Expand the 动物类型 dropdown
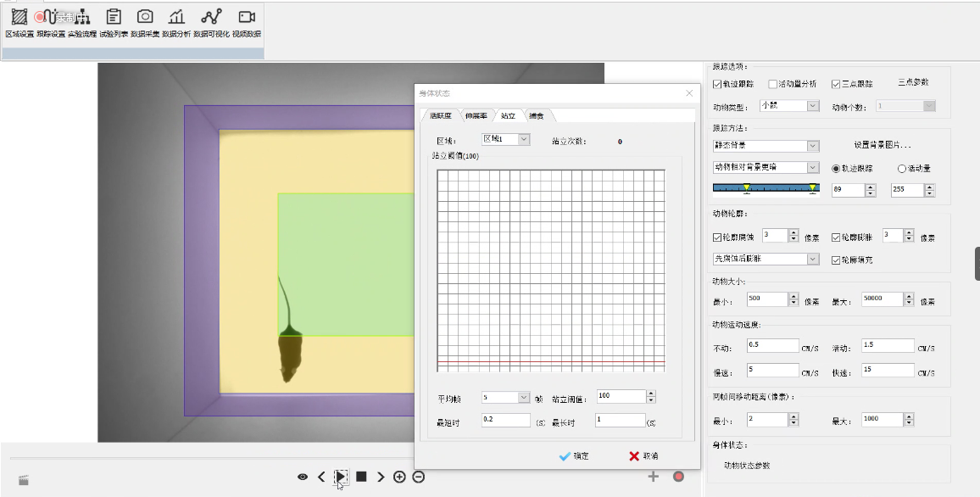Viewport: 980px width, 497px height. pos(812,106)
